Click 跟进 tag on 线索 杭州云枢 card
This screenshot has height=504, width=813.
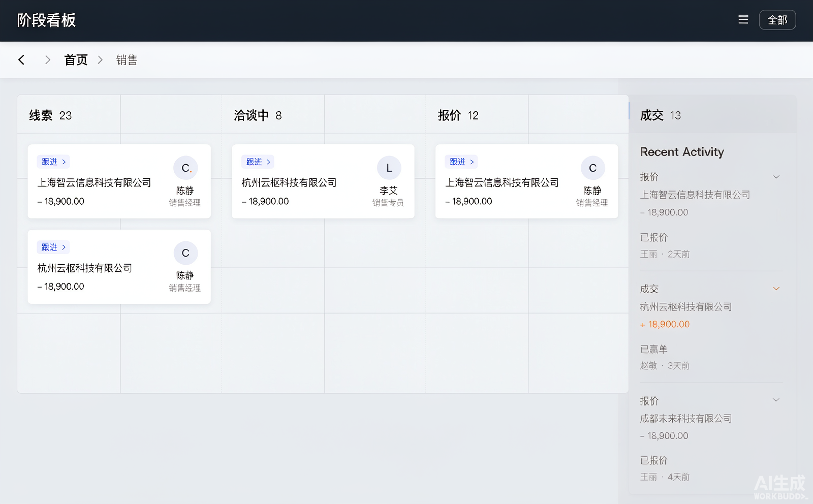pos(53,247)
